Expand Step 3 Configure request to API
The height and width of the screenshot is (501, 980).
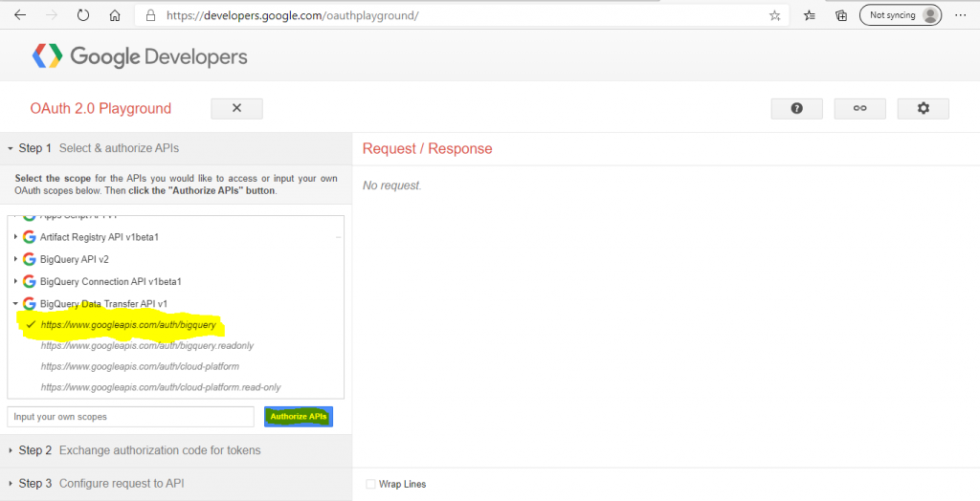click(176, 484)
